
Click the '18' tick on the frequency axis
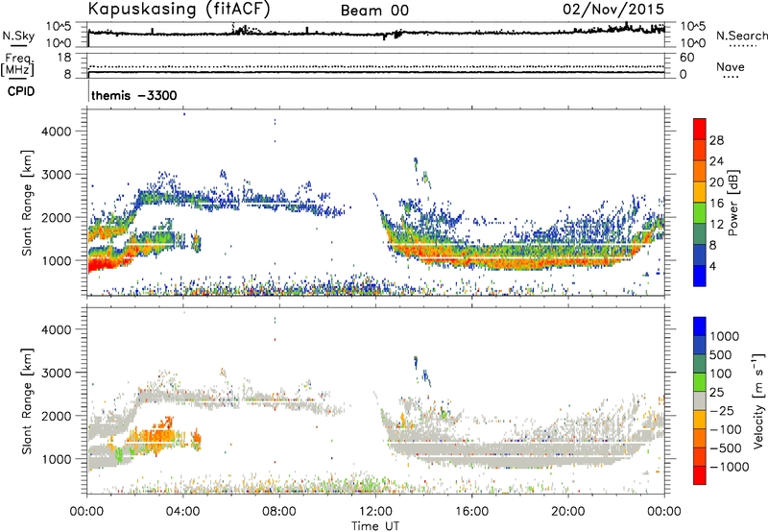[x=64, y=58]
